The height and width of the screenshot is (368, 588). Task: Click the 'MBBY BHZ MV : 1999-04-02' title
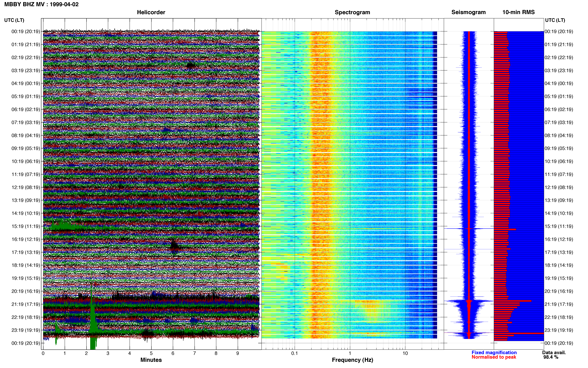41,4
